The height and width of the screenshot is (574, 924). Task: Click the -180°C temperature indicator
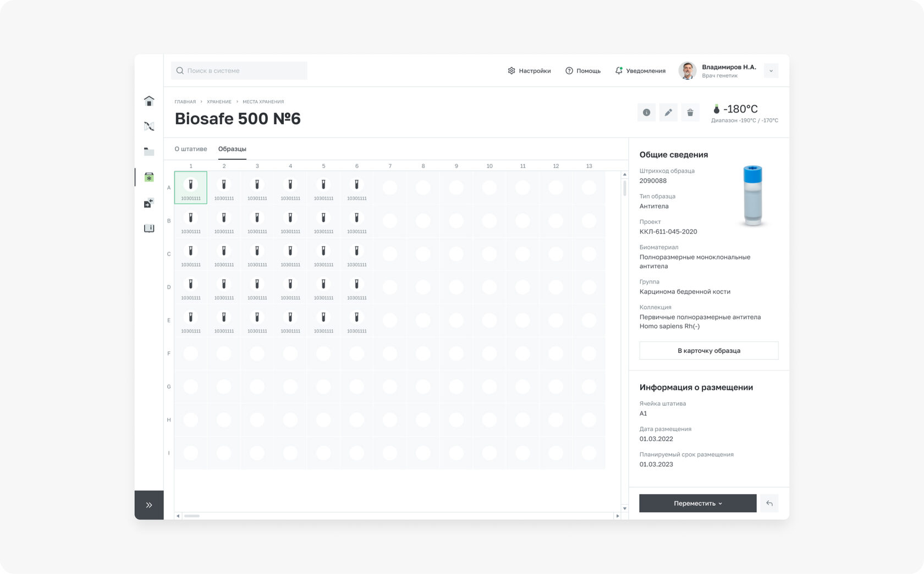coord(735,109)
